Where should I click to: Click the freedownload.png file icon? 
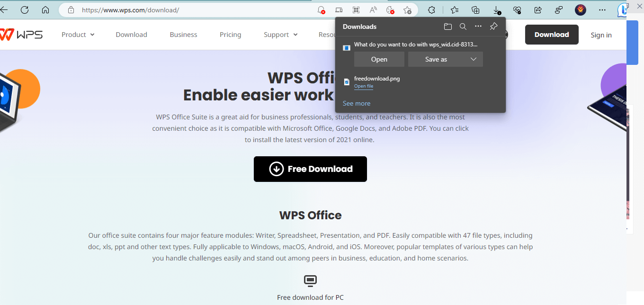347,82
